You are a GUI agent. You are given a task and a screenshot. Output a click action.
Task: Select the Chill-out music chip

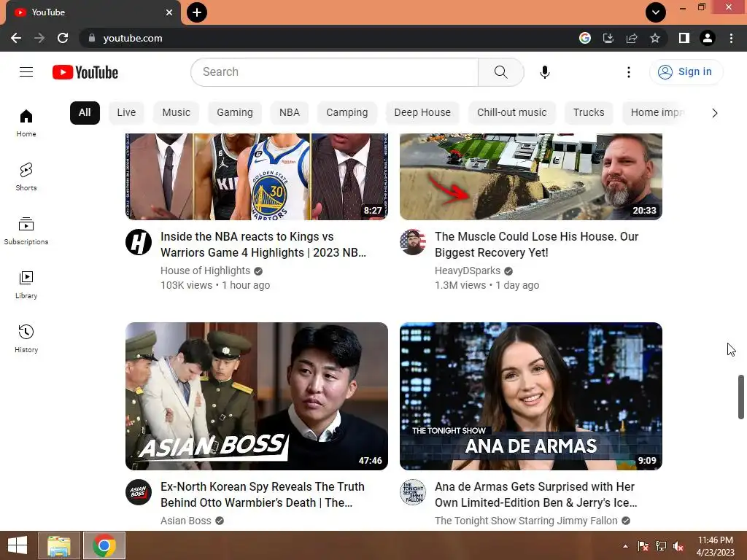(x=512, y=113)
